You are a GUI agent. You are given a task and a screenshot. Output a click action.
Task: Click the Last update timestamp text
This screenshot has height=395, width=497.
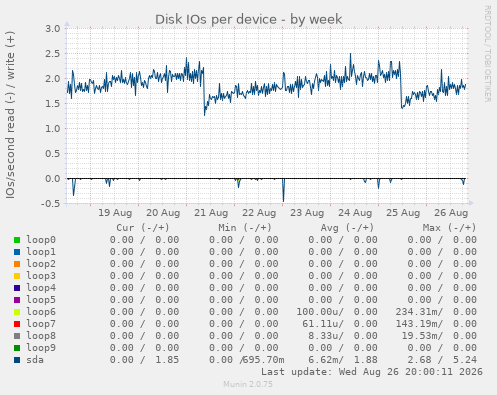pos(372,372)
